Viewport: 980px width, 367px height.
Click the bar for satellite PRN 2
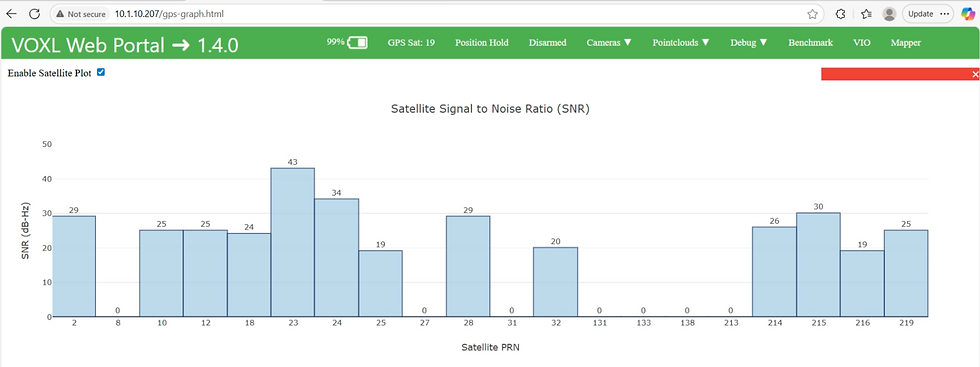click(x=74, y=266)
